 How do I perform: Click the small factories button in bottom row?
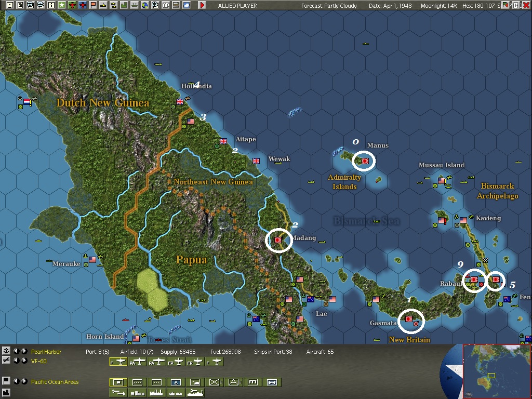point(176,393)
